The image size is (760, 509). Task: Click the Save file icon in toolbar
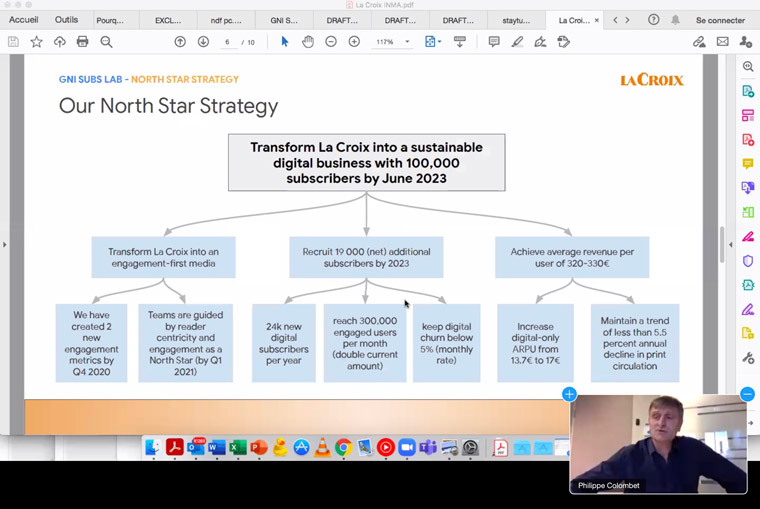tap(13, 42)
